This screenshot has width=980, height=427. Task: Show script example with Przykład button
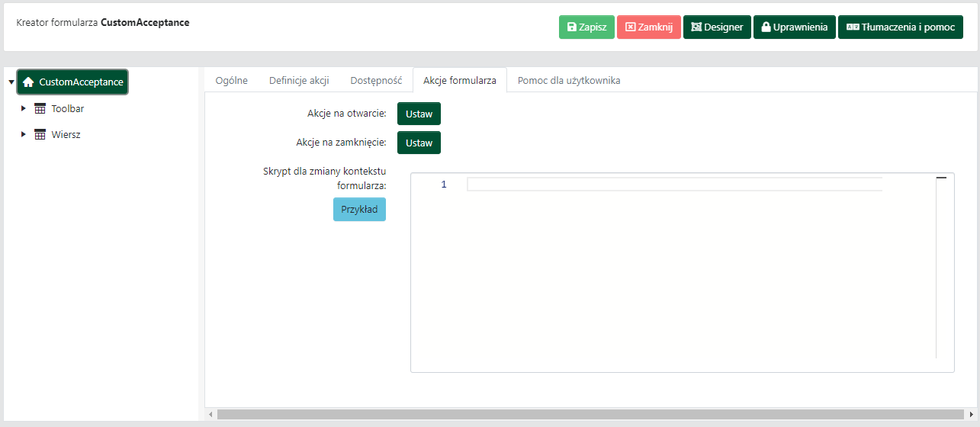[x=359, y=209]
